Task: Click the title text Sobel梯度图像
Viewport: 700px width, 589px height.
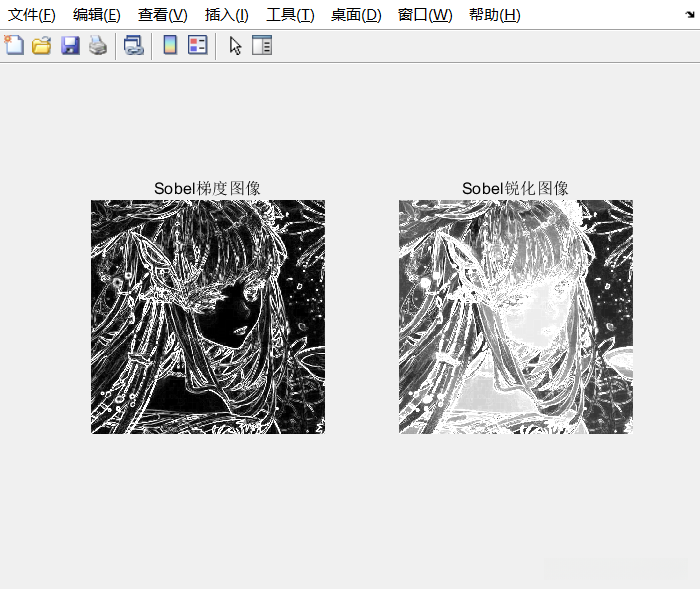Action: [207, 188]
